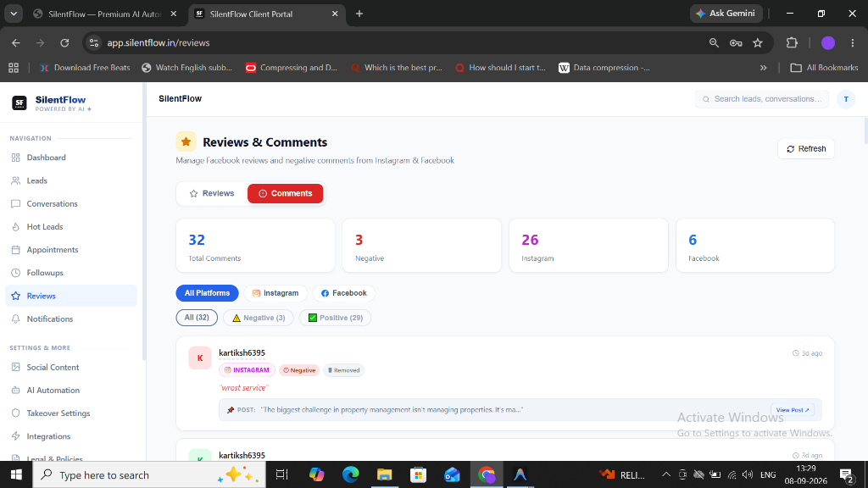Open the user avatar T menu
Image resolution: width=868 pixels, height=488 pixels.
[846, 99]
